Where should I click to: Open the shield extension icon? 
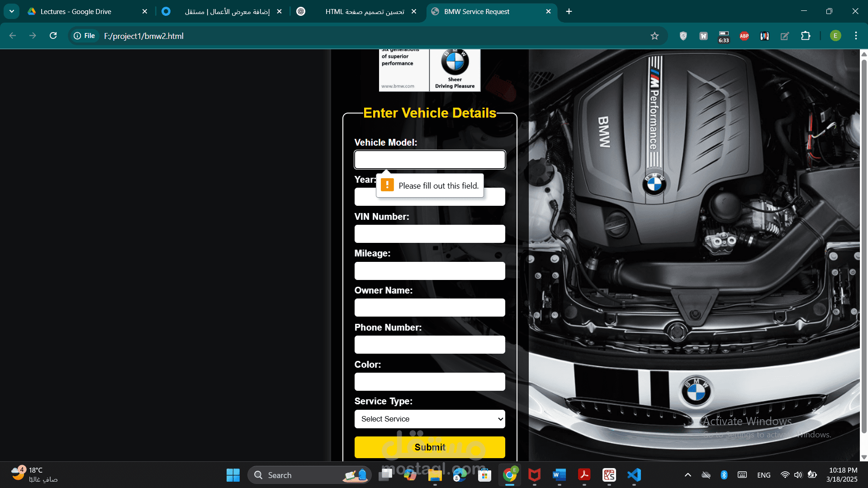pos(683,36)
